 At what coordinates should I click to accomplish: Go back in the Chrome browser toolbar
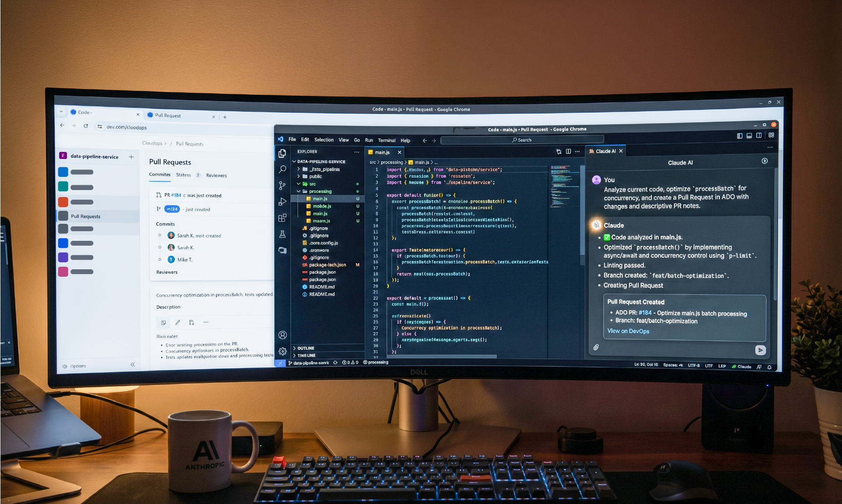(62, 125)
